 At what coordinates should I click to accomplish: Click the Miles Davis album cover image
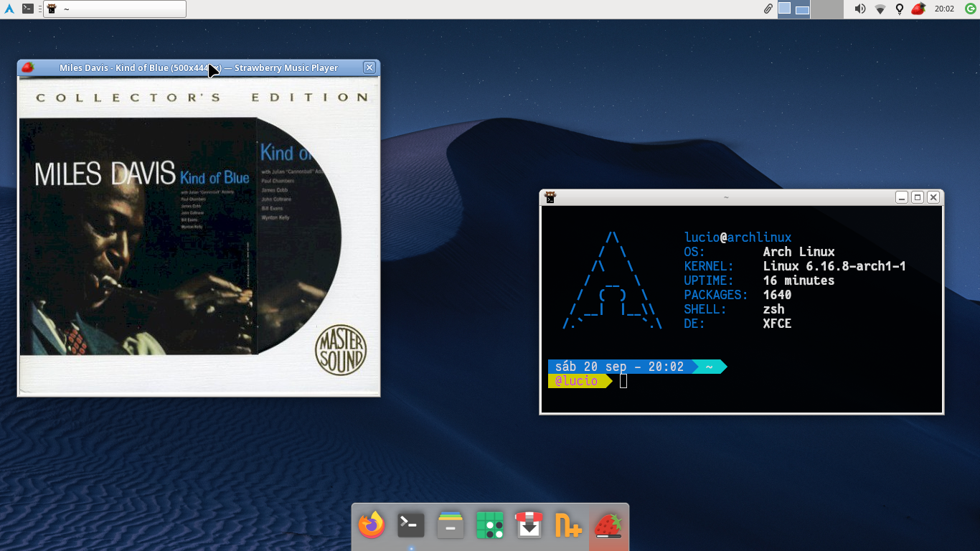199,236
